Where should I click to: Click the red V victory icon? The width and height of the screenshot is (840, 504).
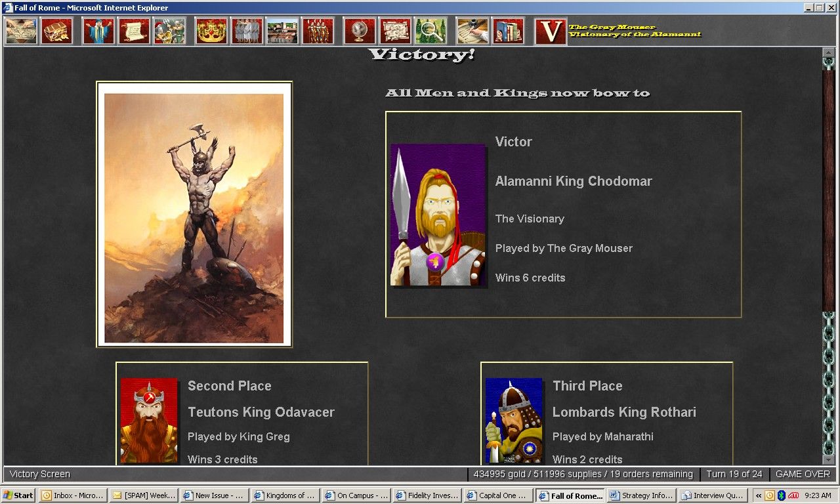click(551, 31)
